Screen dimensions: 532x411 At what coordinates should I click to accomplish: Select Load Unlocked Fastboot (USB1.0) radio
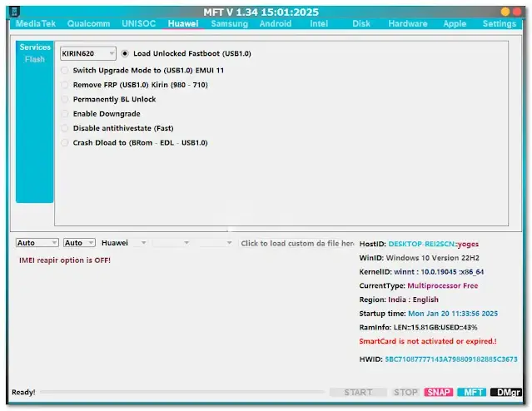point(186,53)
